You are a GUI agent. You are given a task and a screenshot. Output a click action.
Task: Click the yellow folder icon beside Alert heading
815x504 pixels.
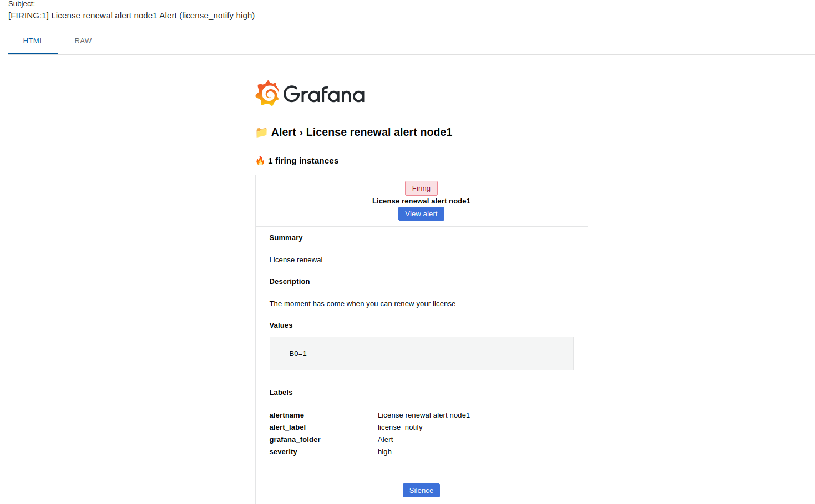(x=261, y=133)
